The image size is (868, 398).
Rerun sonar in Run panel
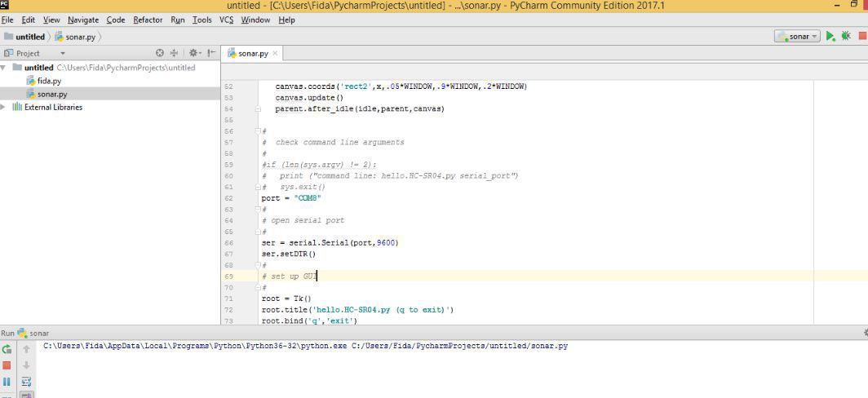click(x=7, y=349)
